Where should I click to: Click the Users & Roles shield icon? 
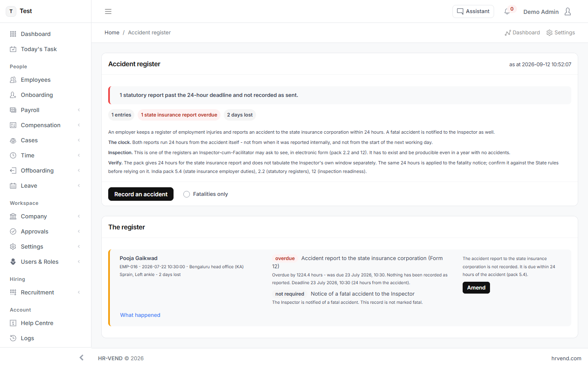pos(13,262)
